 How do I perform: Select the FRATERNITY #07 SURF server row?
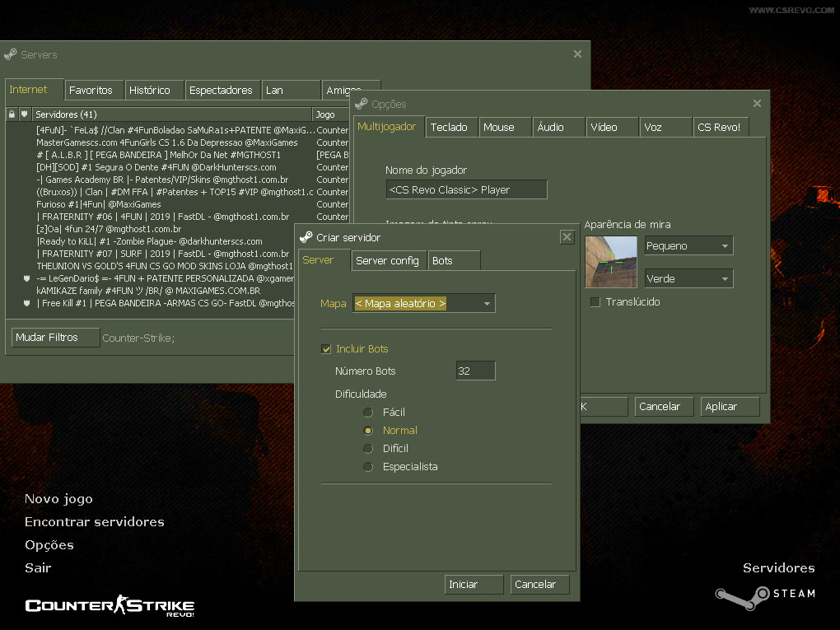click(151, 254)
